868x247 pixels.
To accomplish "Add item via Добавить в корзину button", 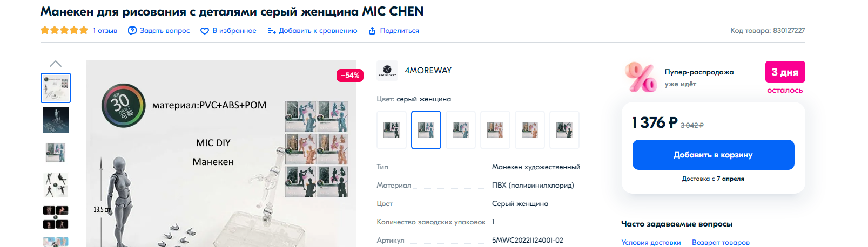I will [713, 155].
